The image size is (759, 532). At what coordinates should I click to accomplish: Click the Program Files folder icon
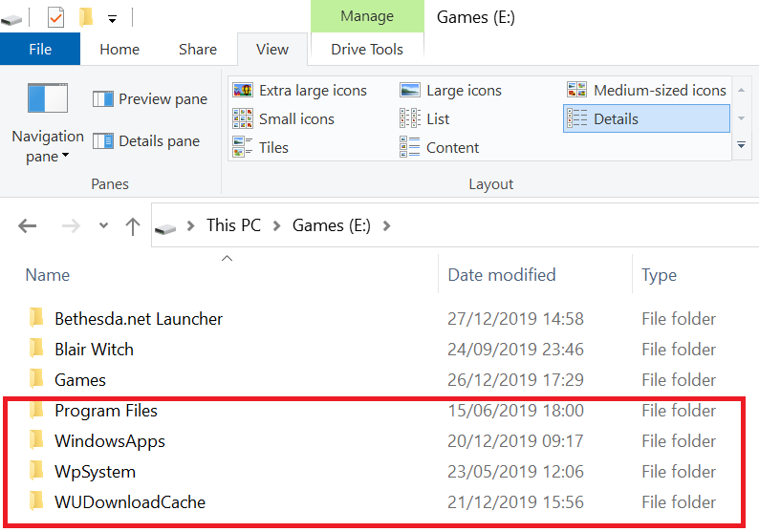pos(36,410)
